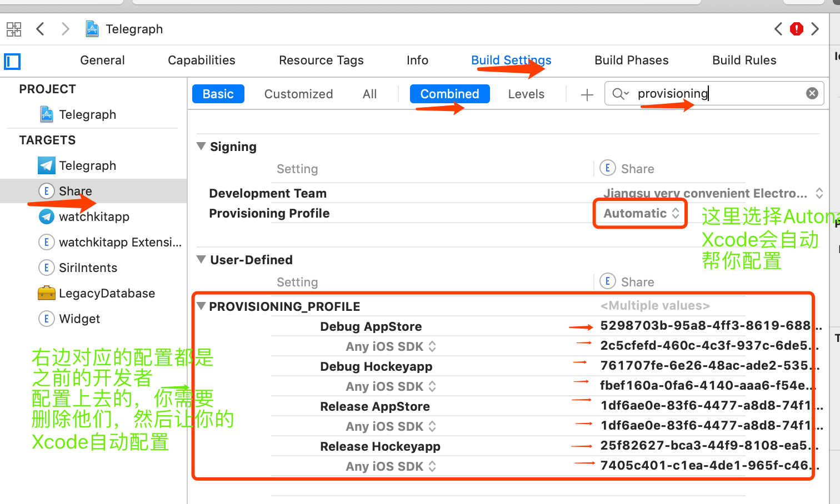Screen dimensions: 840x504
Task: Jump to next issue arrow
Action: pos(815,29)
